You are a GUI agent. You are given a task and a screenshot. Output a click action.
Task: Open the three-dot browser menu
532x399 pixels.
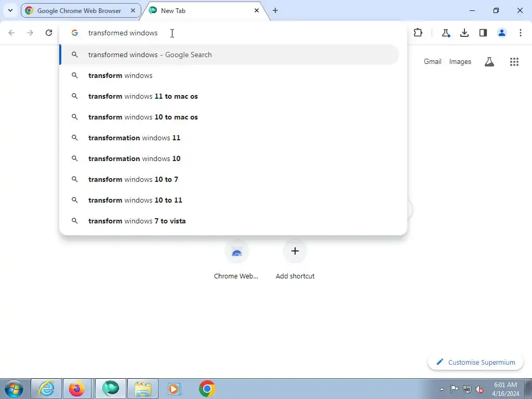click(x=521, y=33)
